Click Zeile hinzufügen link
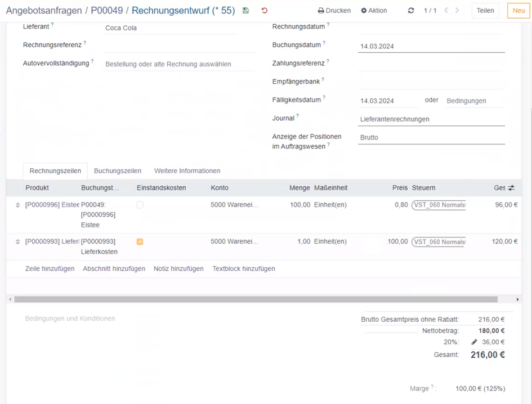Screen dimensions: 532x404 click(50, 269)
